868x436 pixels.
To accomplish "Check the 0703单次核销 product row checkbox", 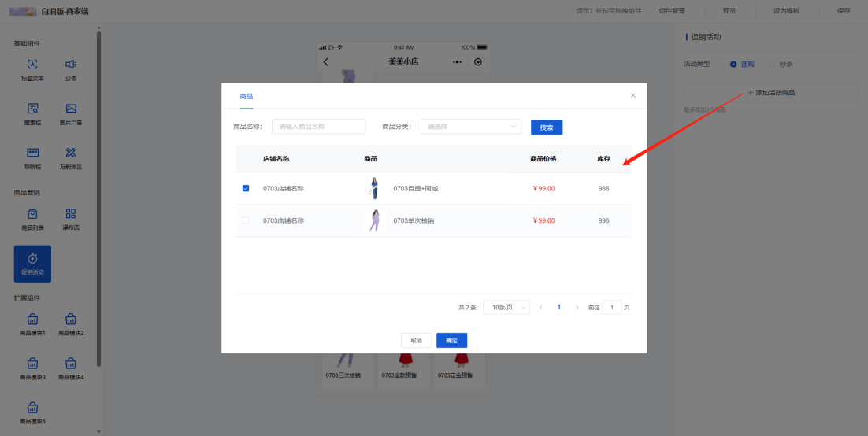I will coord(246,220).
